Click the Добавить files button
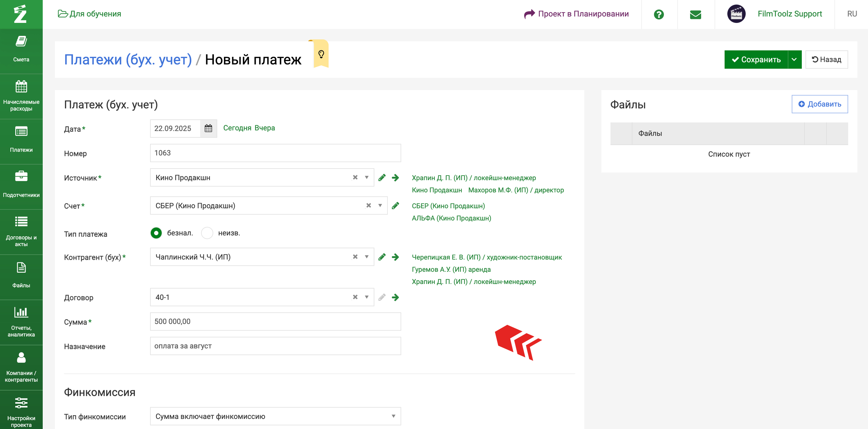The height and width of the screenshot is (429, 868). click(819, 104)
